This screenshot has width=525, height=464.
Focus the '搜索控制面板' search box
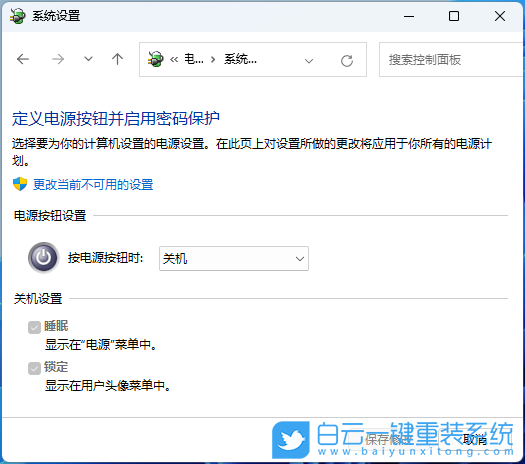pyautogui.click(x=451, y=60)
